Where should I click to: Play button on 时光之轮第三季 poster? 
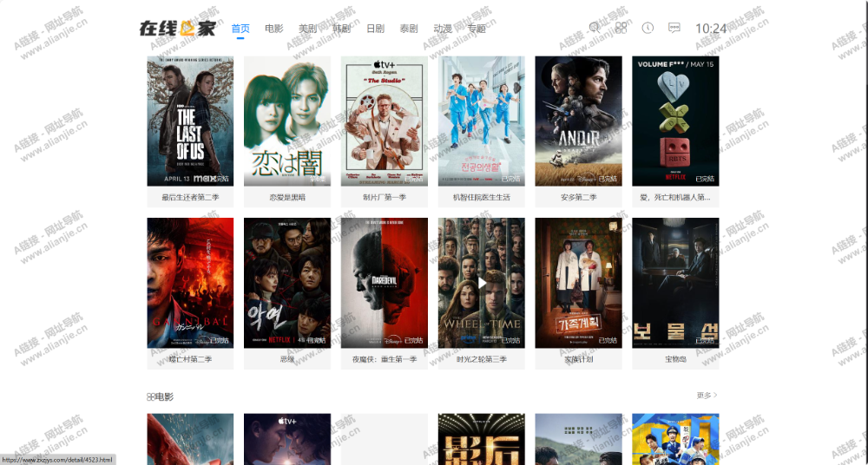click(482, 284)
